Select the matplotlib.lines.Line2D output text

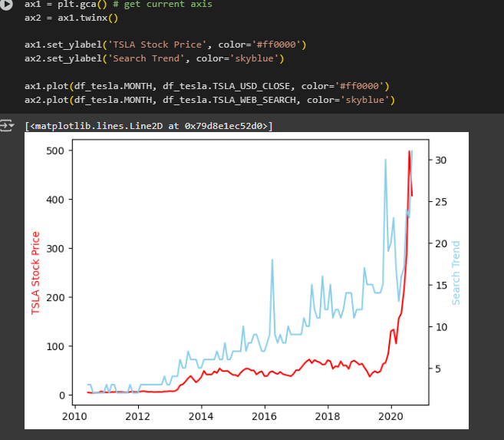[149, 126]
